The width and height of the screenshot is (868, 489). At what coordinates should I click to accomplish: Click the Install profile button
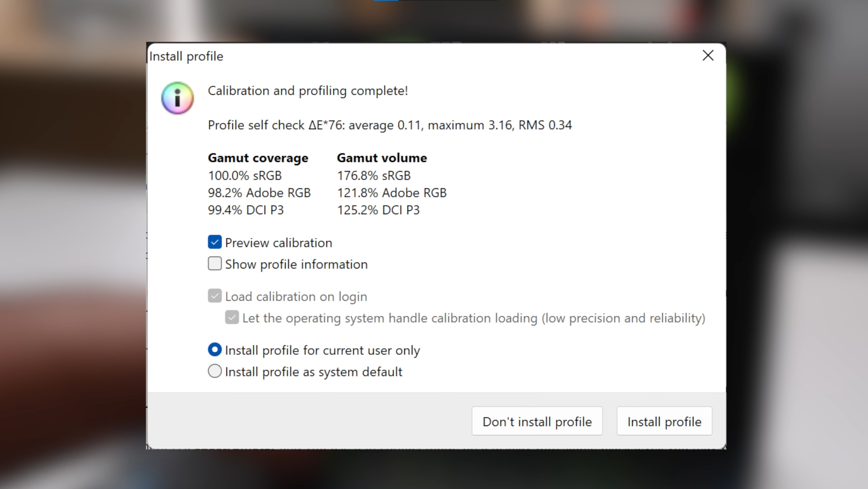click(664, 421)
